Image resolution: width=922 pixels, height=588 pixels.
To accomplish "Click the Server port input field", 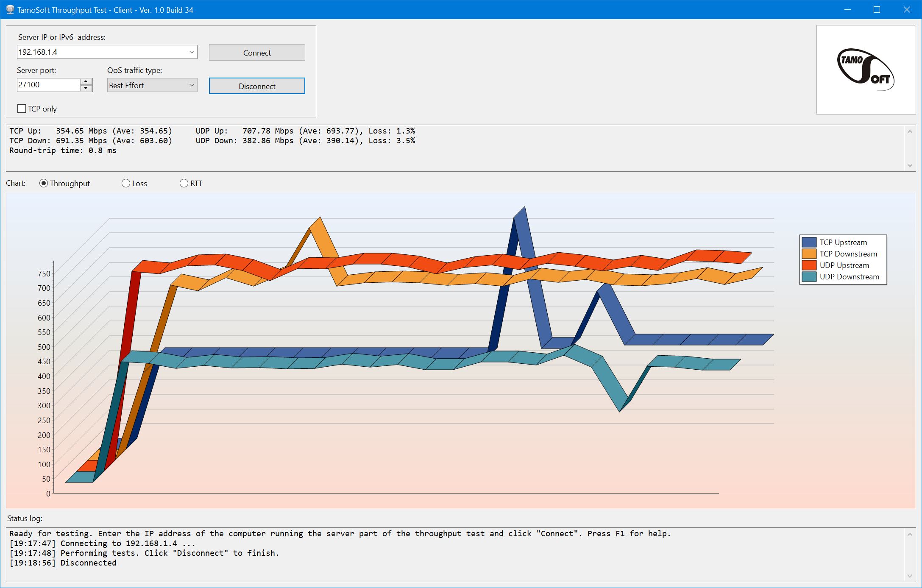I will point(48,85).
